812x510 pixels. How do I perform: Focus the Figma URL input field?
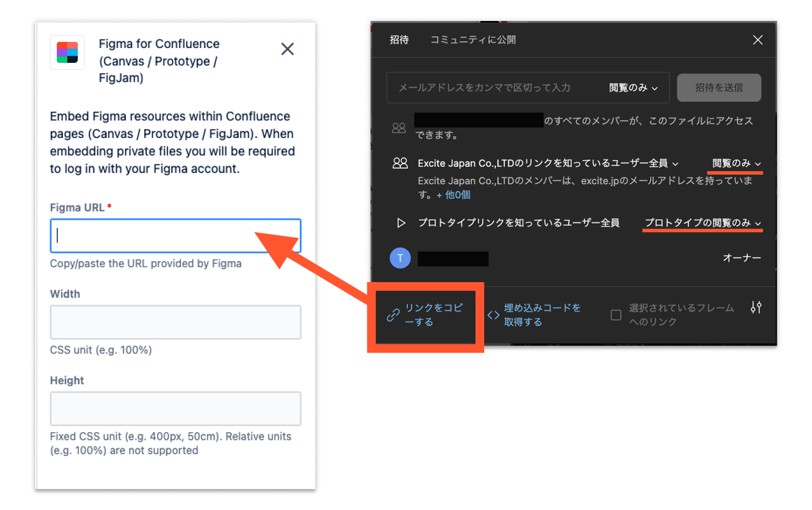[x=175, y=235]
